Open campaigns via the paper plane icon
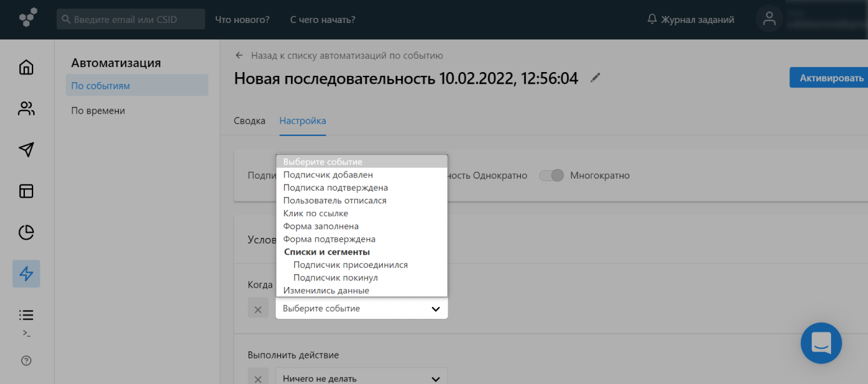868x384 pixels. [x=26, y=149]
